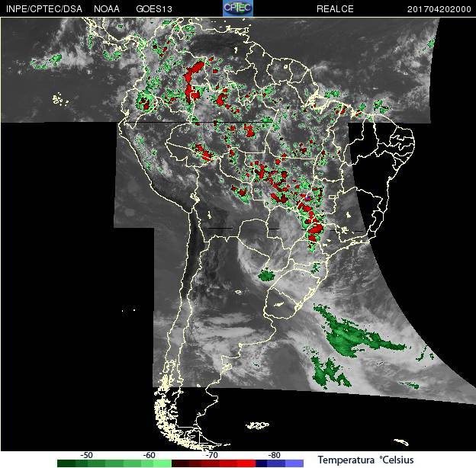The width and height of the screenshot is (476, 468).
Task: Pick the bright red legend swatch
Action: pyautogui.click(x=246, y=463)
